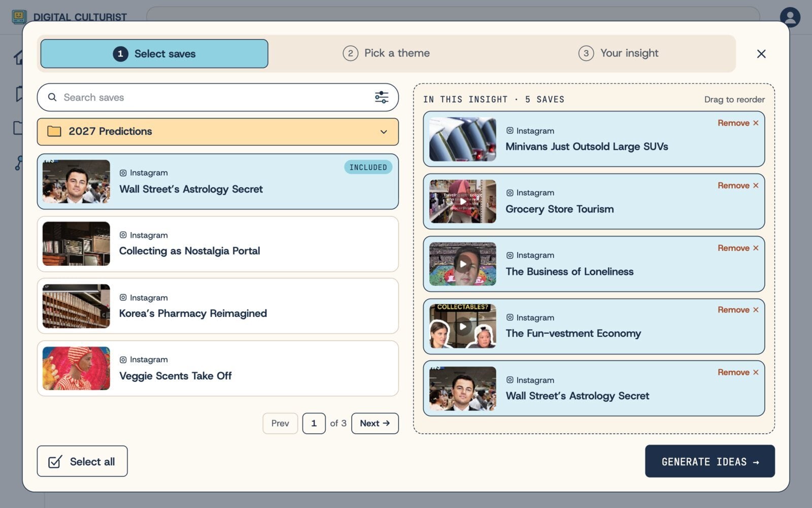Screen dimensions: 812x508
Task: Click the "Drag to reorder" hint text
Action: click(x=734, y=100)
